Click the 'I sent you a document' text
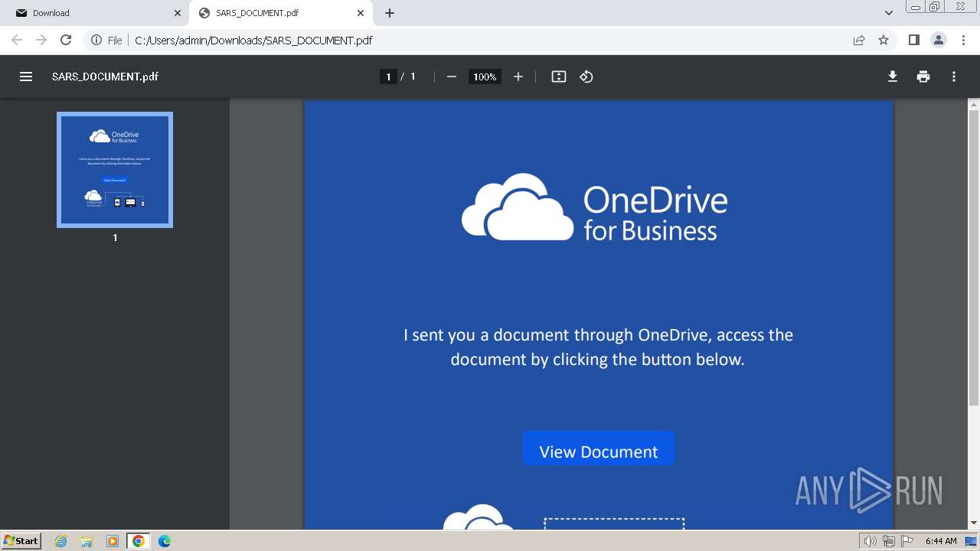The height and width of the screenshot is (551, 980). point(598,347)
